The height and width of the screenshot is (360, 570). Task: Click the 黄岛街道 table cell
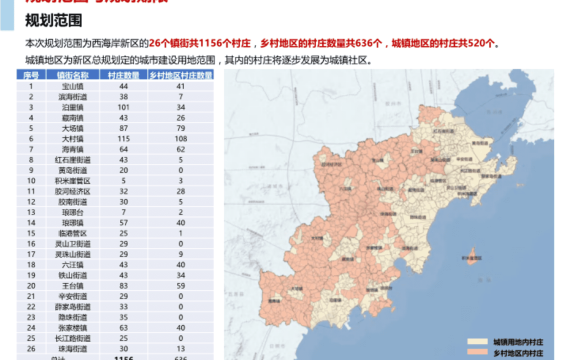(73, 170)
